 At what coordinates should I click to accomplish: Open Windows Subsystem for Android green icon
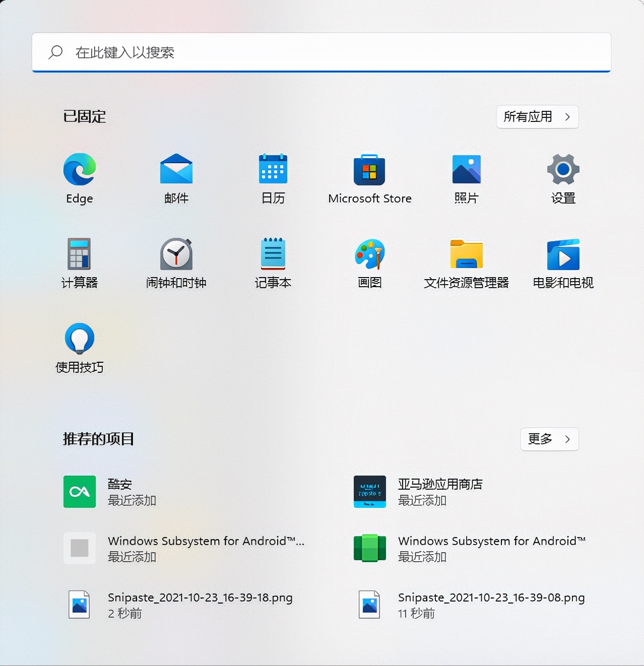[x=370, y=548]
